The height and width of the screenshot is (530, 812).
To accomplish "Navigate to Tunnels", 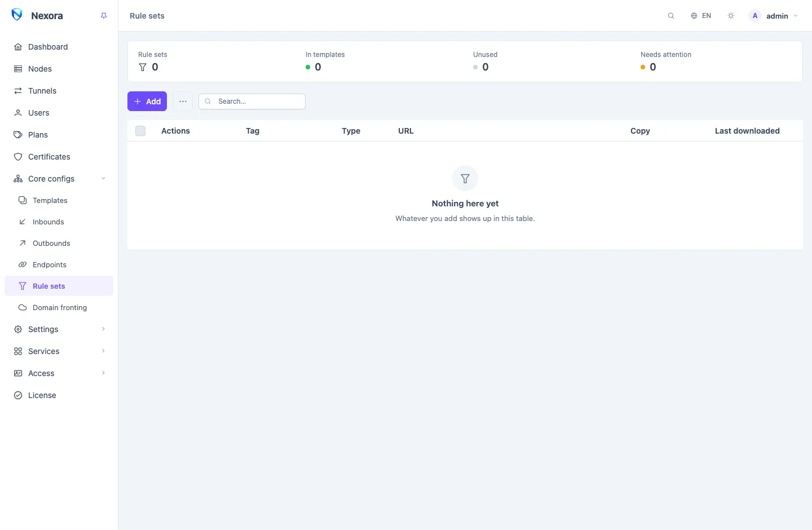I will coord(59,91).
